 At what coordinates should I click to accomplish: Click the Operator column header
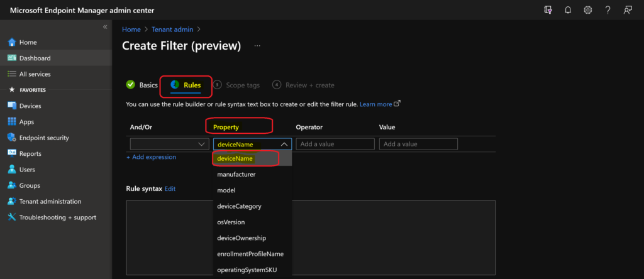[x=309, y=127]
